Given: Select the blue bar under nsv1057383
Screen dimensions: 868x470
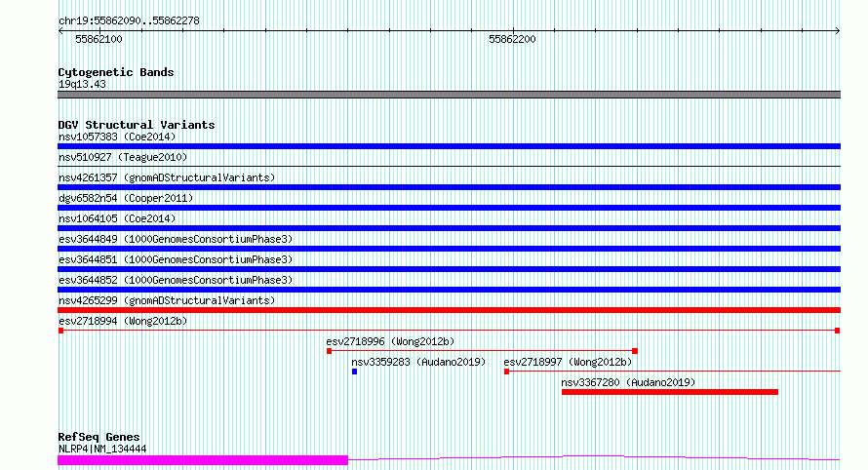Looking at the screenshot, I should coord(449,146).
